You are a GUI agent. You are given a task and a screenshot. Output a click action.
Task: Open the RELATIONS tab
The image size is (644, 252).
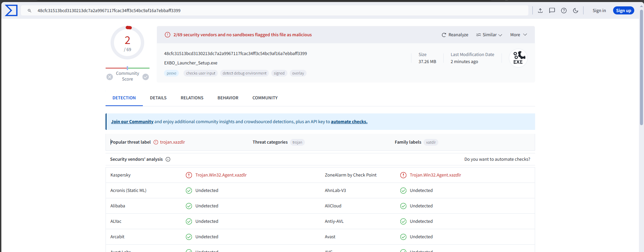pyautogui.click(x=192, y=98)
